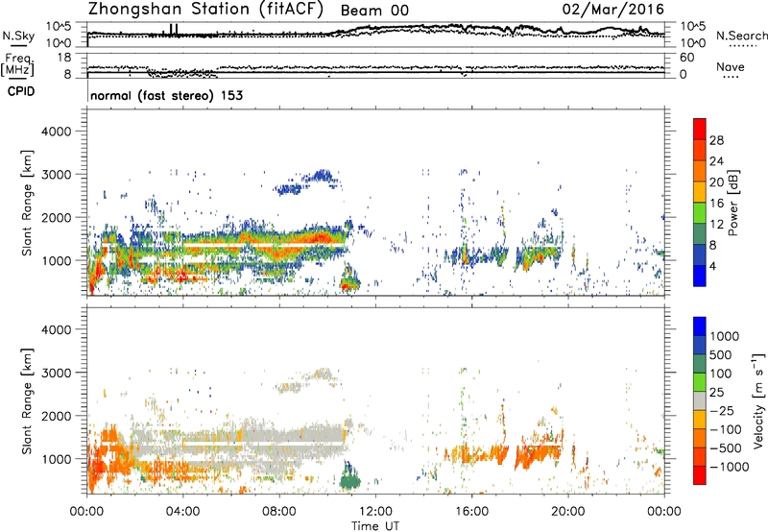Pick the gray segment of Velocity colorbar

point(700,401)
